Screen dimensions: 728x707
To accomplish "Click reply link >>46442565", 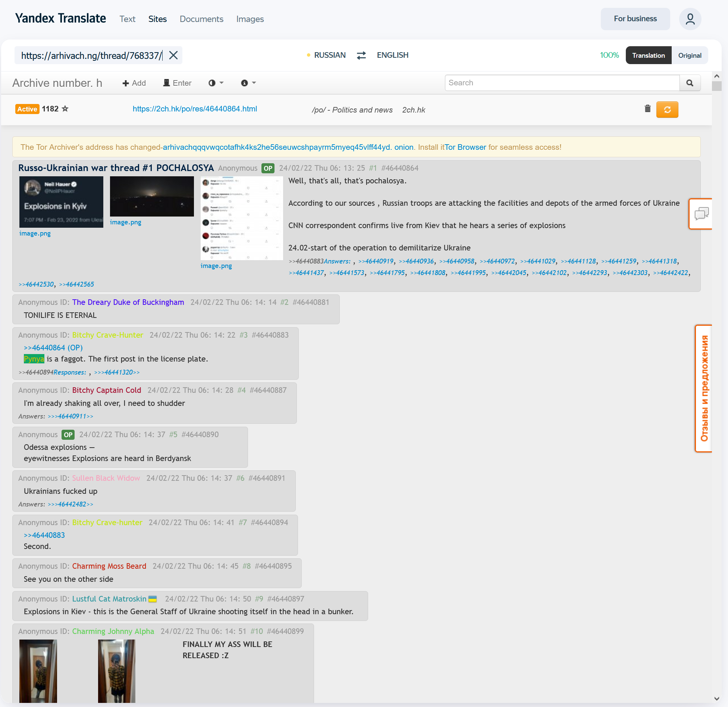I will pyautogui.click(x=76, y=284).
